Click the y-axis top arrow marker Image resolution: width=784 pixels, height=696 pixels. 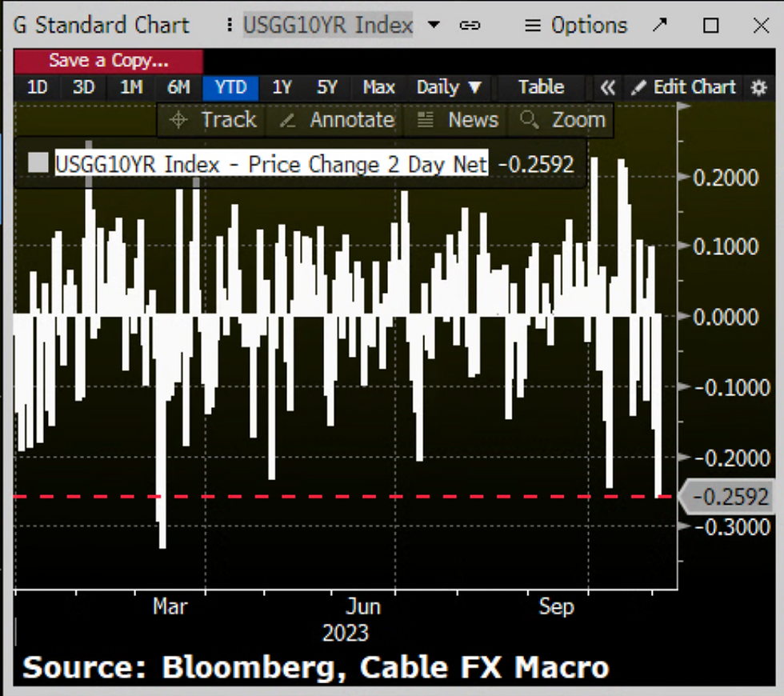click(x=684, y=106)
